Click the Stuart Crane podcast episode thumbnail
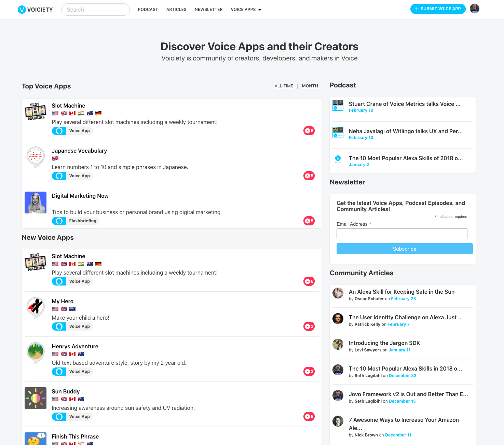The height and width of the screenshot is (445, 504). click(x=338, y=105)
